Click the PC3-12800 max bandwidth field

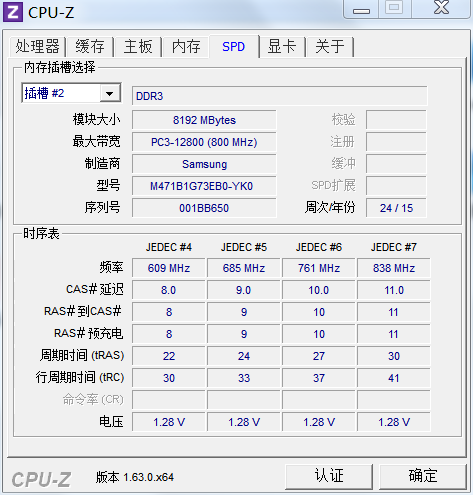204,142
